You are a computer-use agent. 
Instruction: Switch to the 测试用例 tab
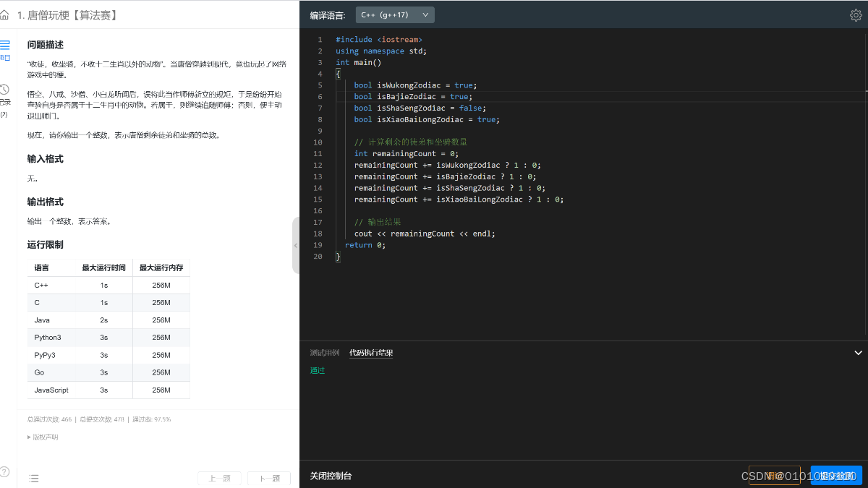pos(324,353)
